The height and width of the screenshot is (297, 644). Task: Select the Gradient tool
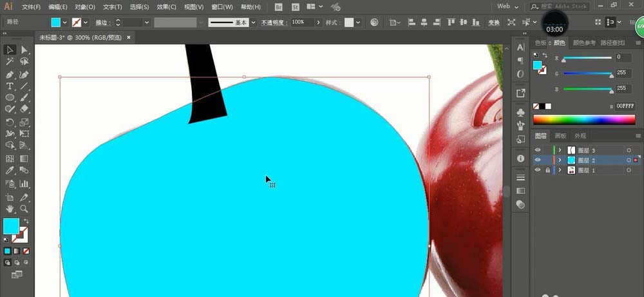pos(24,158)
